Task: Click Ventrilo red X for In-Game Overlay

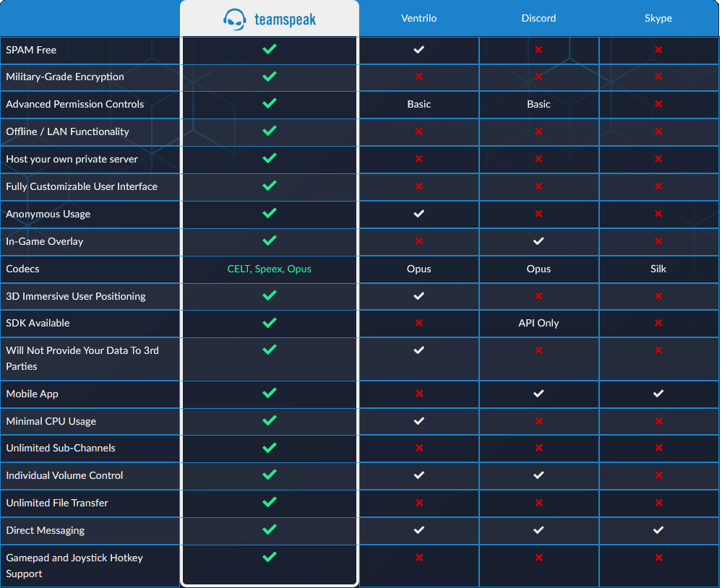Action: pos(418,241)
